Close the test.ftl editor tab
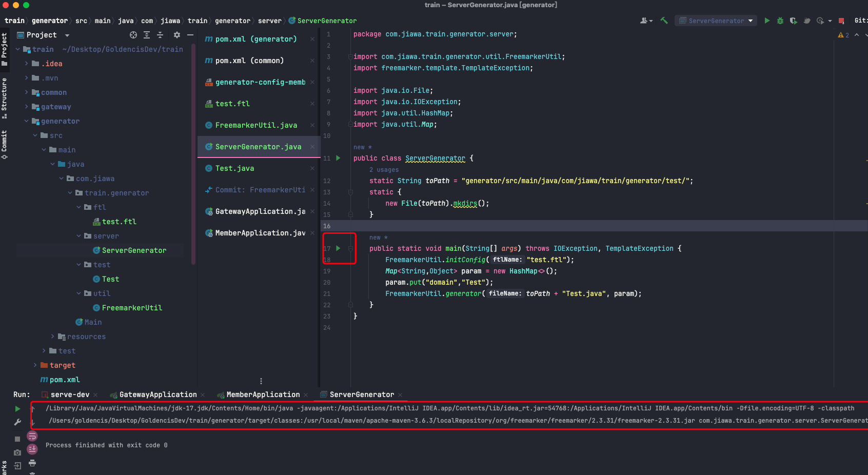Image resolution: width=868 pixels, height=475 pixels. [x=312, y=104]
